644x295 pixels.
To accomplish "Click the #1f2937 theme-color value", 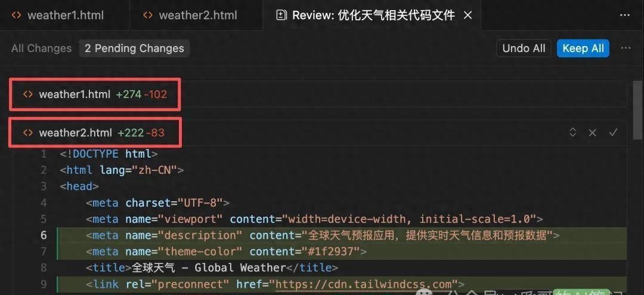I will tap(333, 251).
